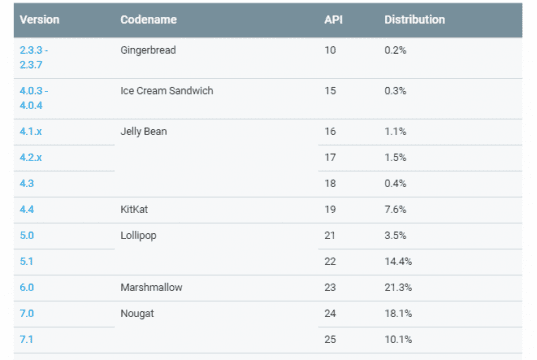Image resolution: width=537 pixels, height=360 pixels.
Task: Open the 2.3.3 - 2.3.7 version link
Action: click(34, 58)
